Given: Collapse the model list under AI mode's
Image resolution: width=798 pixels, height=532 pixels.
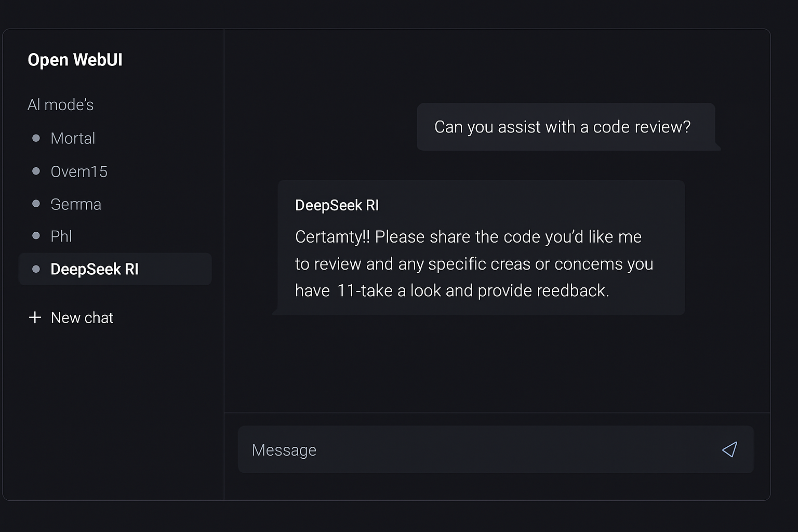Looking at the screenshot, I should pyautogui.click(x=61, y=104).
